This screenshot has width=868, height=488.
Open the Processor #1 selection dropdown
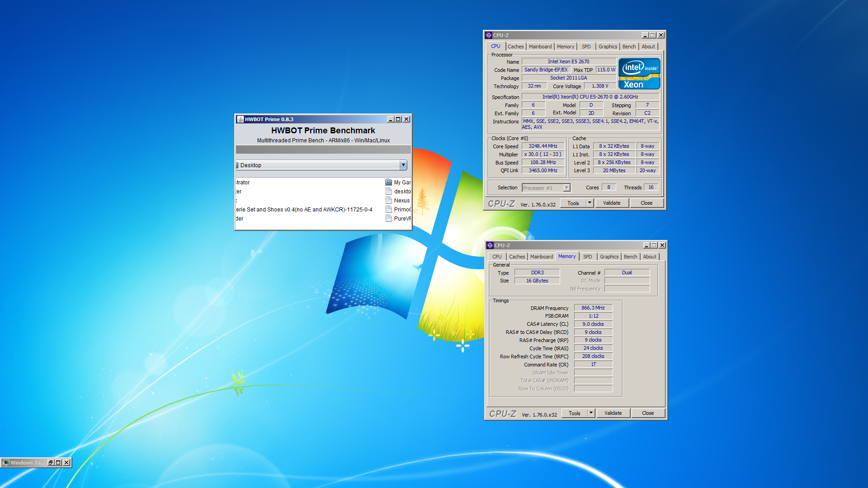(x=567, y=188)
